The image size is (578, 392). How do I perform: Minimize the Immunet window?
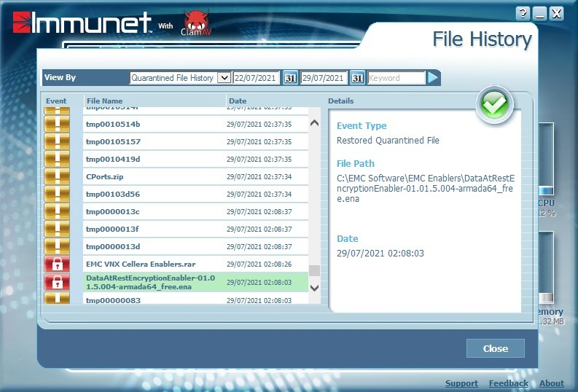pyautogui.click(x=539, y=14)
